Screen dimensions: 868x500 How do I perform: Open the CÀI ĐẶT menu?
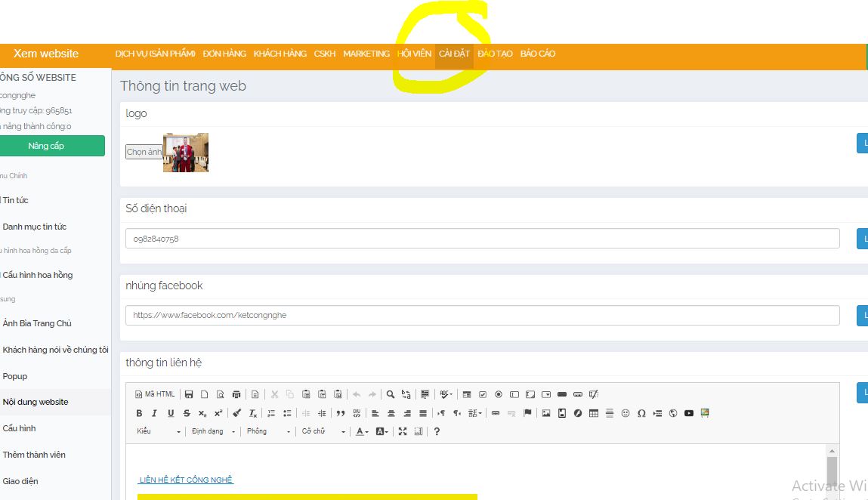tap(454, 54)
